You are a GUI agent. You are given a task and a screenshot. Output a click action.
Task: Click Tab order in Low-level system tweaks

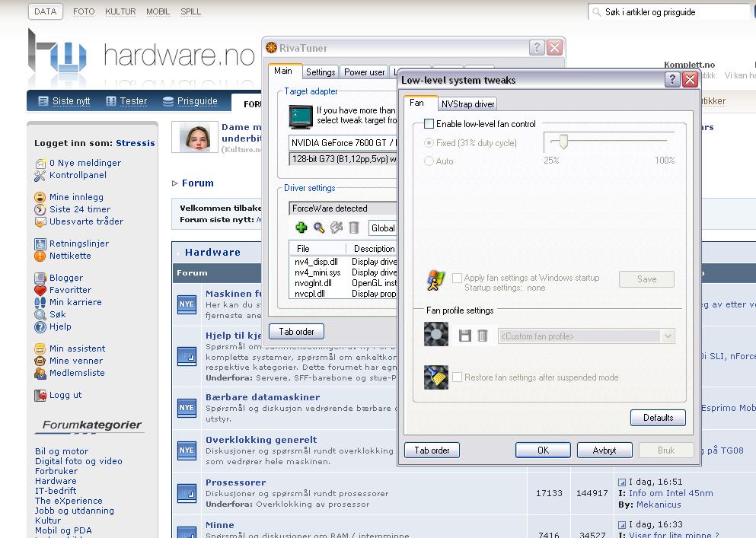pyautogui.click(x=432, y=450)
